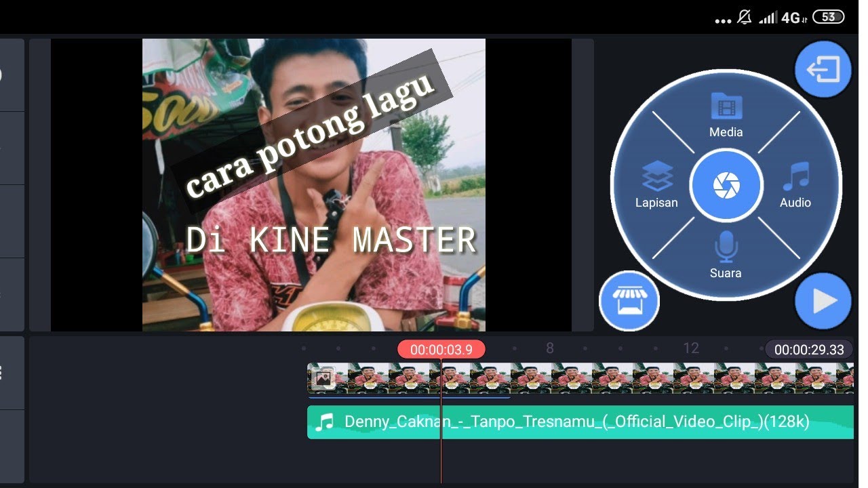The image size is (868, 488).
Task: Play the project preview
Action: click(x=823, y=301)
